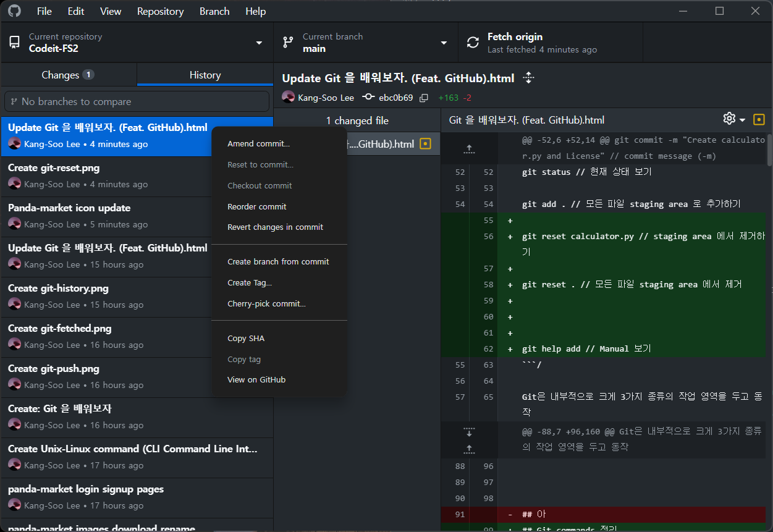
Task: Switch to the History tab
Action: pos(205,75)
